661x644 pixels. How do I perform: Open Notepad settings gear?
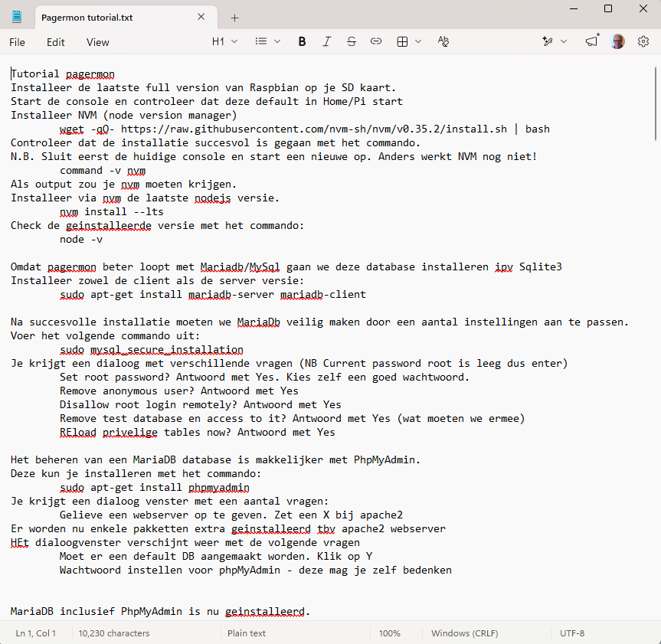pos(643,41)
